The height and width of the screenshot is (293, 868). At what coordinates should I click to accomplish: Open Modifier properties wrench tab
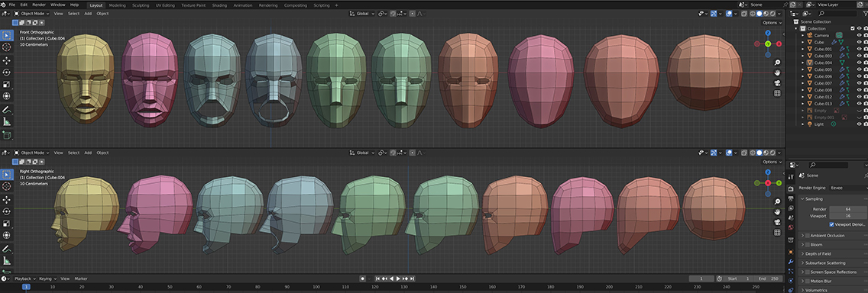tap(791, 262)
